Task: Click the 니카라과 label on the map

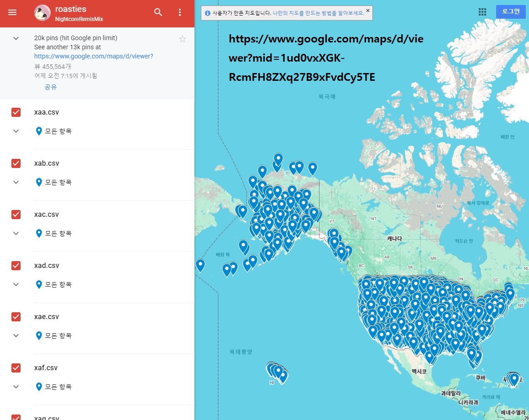Action: (x=468, y=403)
